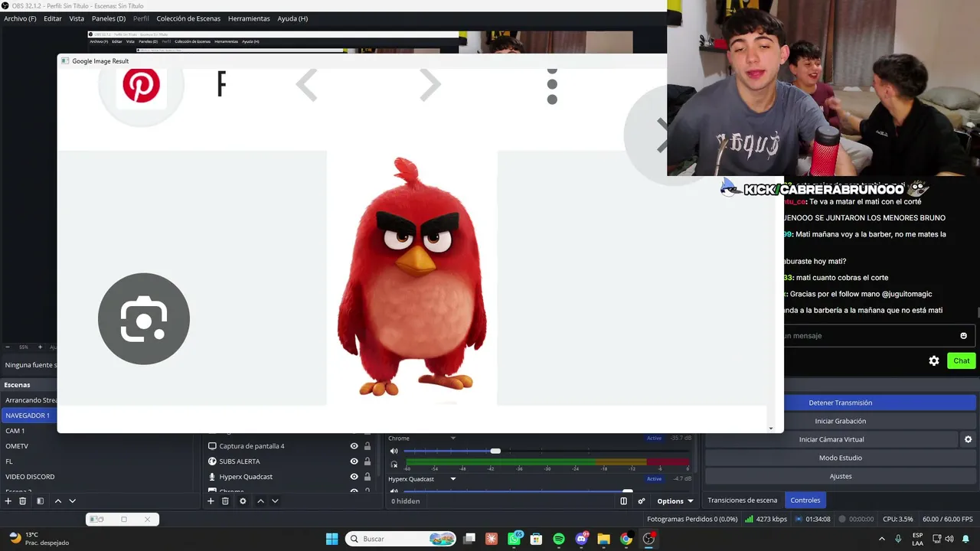Switch to Transiciones de escena tab
The height and width of the screenshot is (551, 980).
743,500
